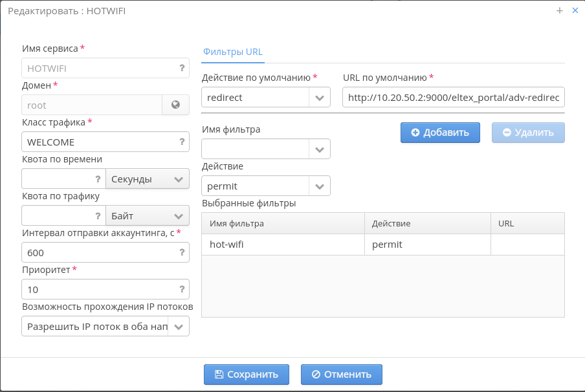Click help icon in Приоритет field
The height and width of the screenshot is (392, 585).
(x=182, y=289)
